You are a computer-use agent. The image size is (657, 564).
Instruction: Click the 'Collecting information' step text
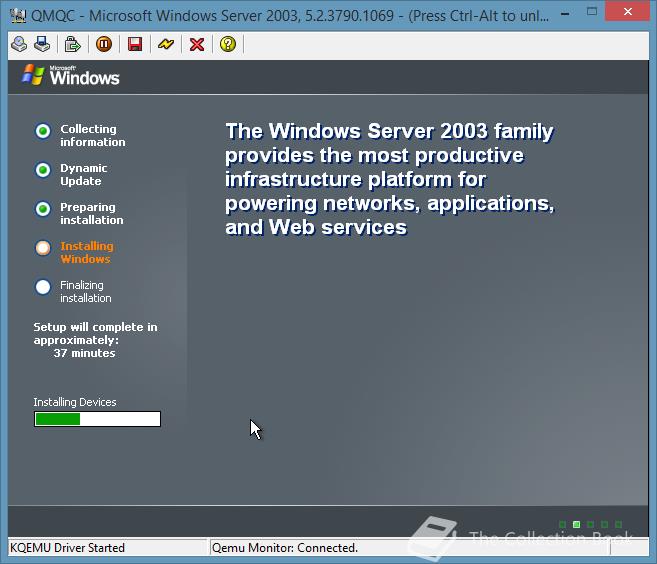[93, 135]
